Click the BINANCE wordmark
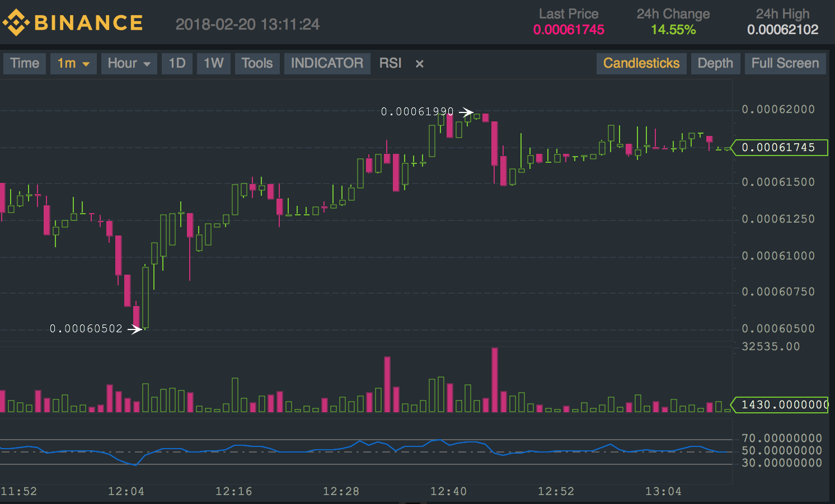835x504 pixels. pos(88,23)
